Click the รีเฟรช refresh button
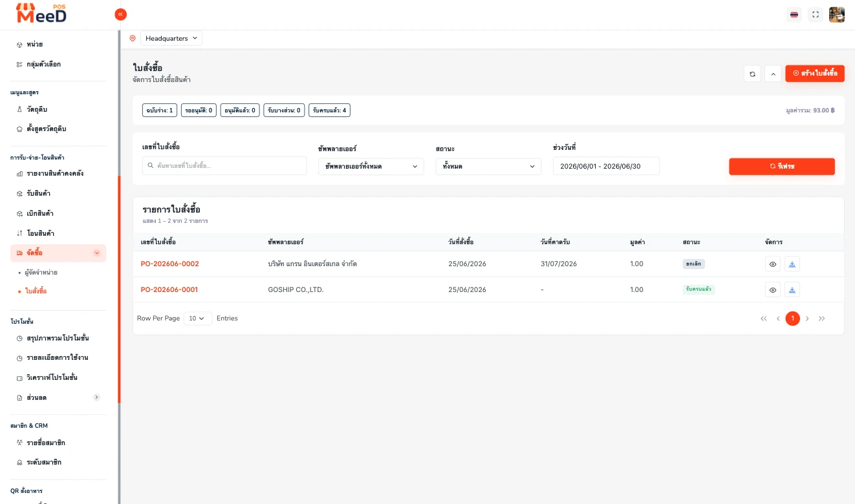Screen dimensions: 855x504 coord(782,166)
